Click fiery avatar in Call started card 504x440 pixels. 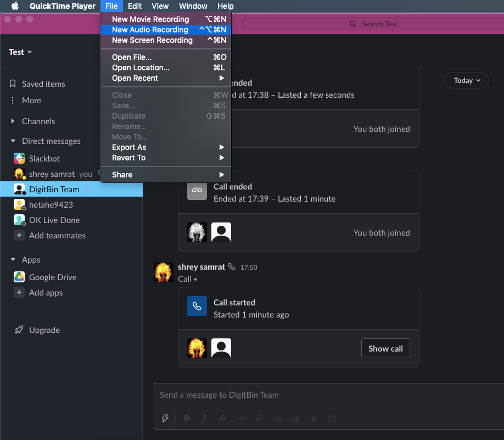pos(197,348)
